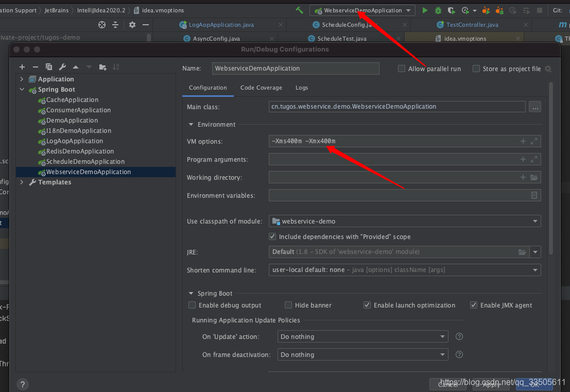Edit templates wrench icon in dialog toolbar

62,67
